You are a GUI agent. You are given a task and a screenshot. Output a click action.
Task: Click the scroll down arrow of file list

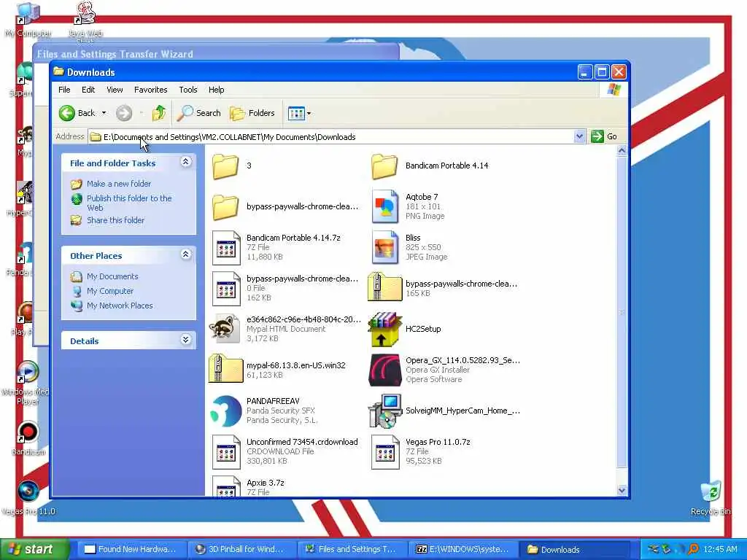tap(622, 491)
